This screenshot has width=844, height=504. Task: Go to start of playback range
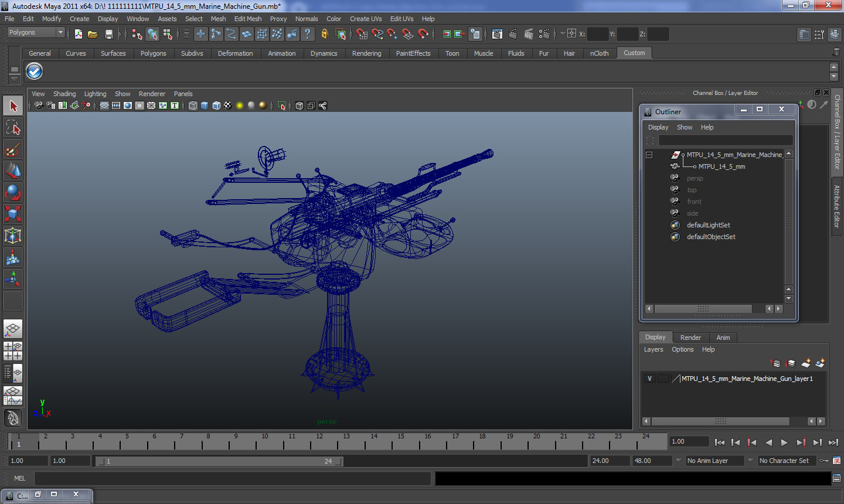point(720,442)
